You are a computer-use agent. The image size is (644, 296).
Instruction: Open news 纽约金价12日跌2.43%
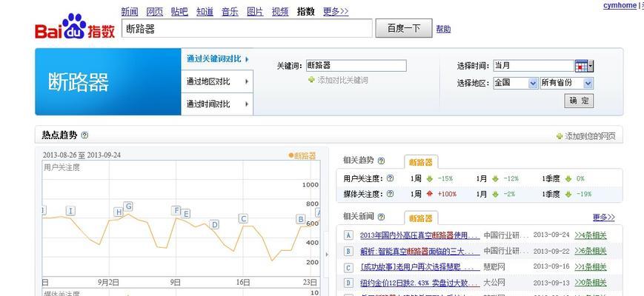[x=419, y=283]
